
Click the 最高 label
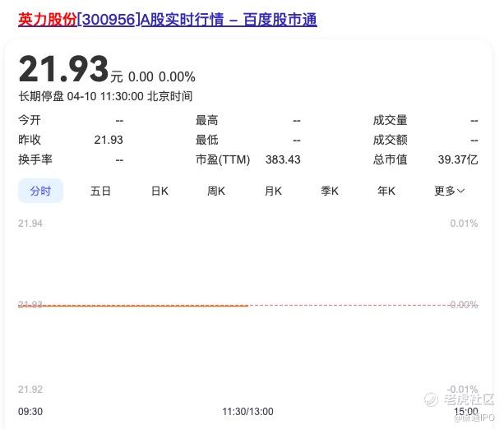click(x=206, y=120)
